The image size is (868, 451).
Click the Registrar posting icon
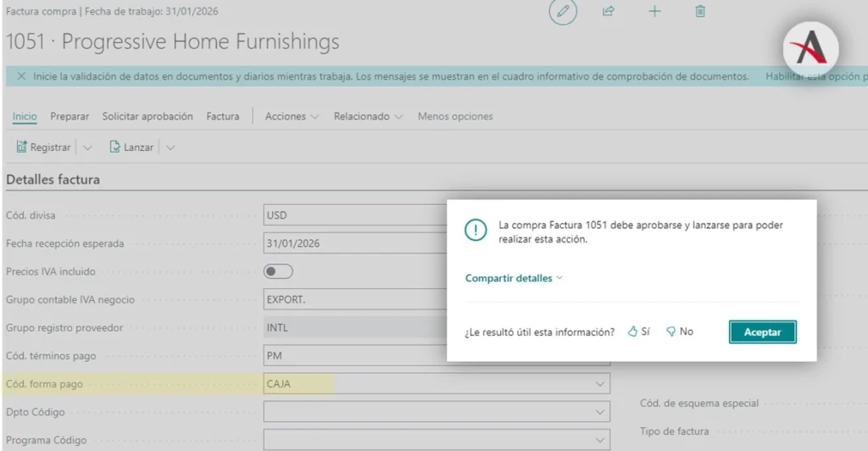click(x=22, y=147)
